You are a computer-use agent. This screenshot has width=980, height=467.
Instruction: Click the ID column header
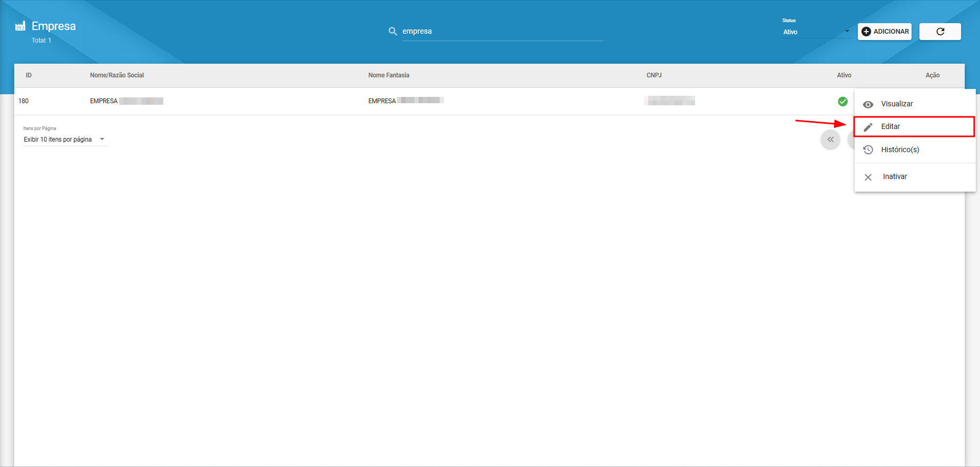point(29,75)
